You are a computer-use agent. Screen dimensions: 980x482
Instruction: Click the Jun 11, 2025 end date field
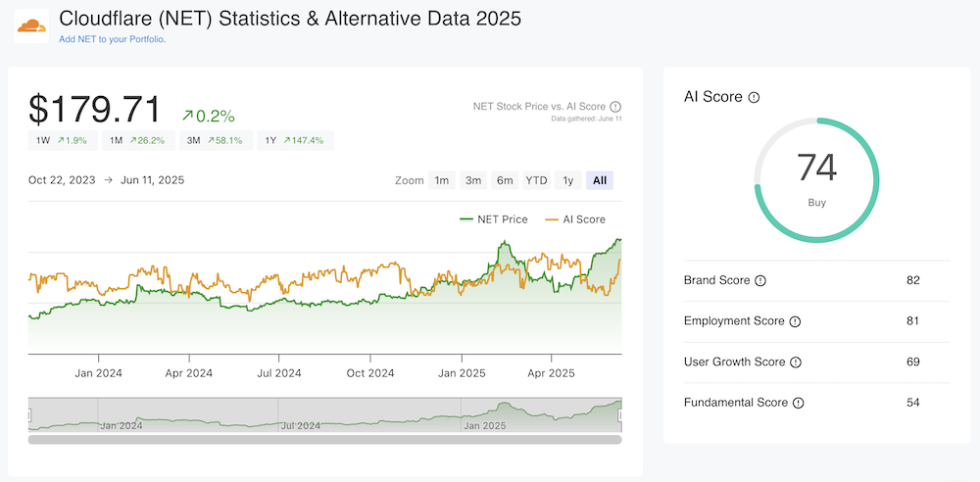(151, 180)
